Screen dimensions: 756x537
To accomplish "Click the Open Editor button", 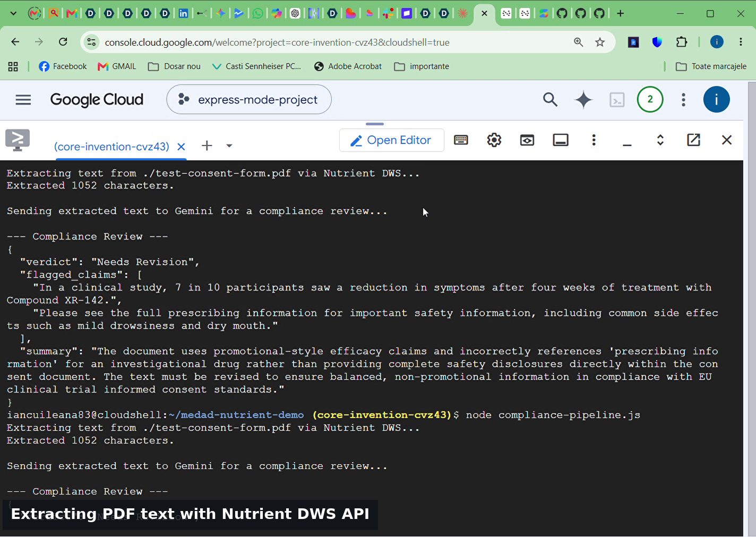I will click(x=391, y=140).
